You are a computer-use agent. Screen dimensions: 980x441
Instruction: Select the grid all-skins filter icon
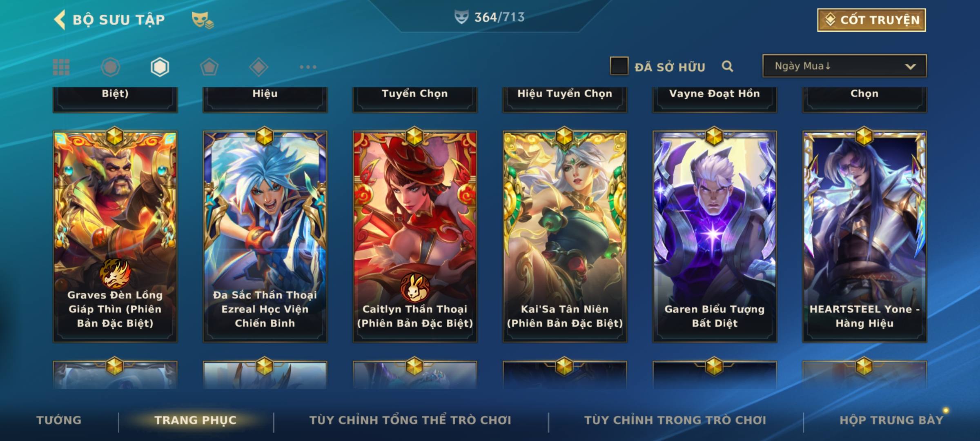pyautogui.click(x=61, y=67)
